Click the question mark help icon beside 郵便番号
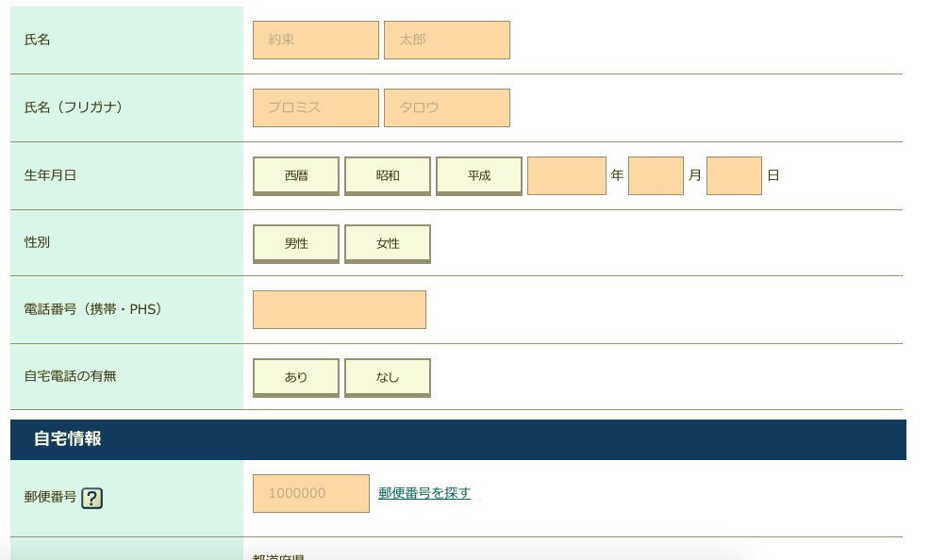 pyautogui.click(x=91, y=499)
